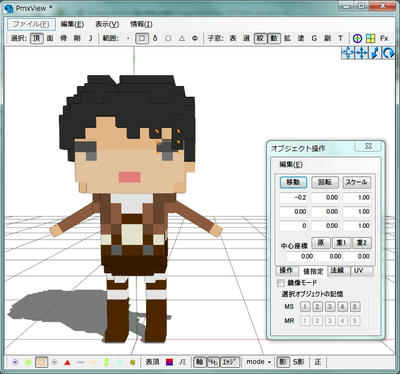
Task: Toggle joint (J) selection mode
Action: [90, 38]
